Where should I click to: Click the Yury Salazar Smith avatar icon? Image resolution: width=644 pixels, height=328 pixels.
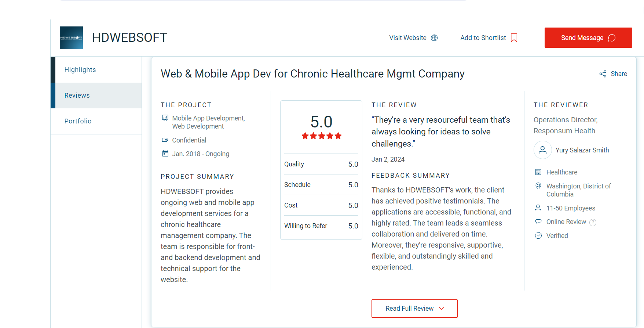543,150
